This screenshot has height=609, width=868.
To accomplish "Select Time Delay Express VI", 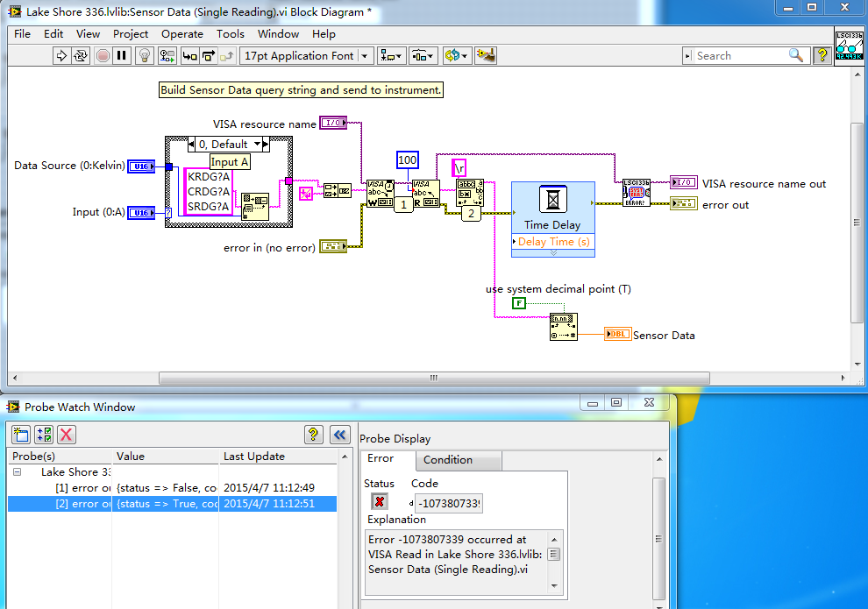I will [553, 209].
